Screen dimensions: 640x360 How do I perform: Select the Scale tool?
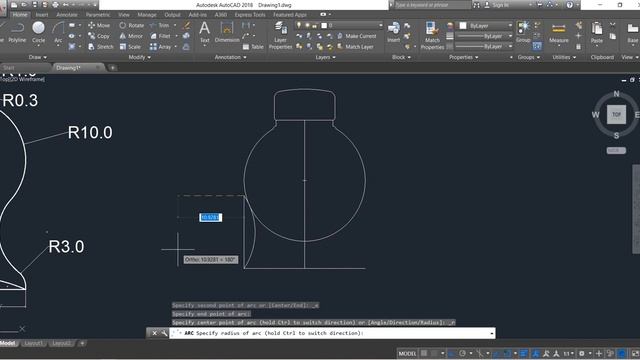click(130, 47)
